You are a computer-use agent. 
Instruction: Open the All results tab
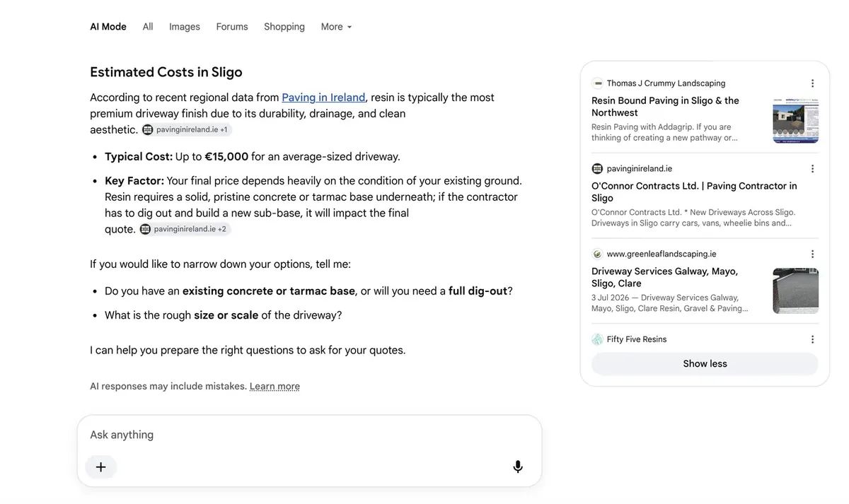pyautogui.click(x=148, y=27)
